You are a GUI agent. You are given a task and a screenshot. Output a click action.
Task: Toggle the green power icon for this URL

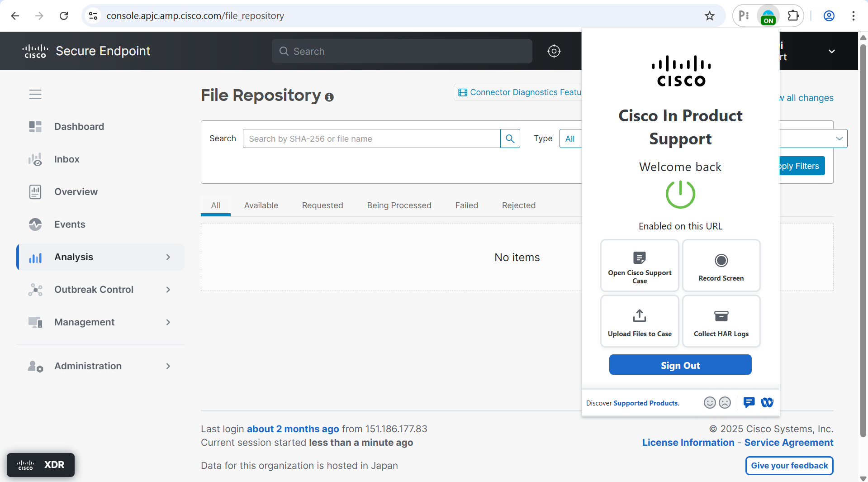click(x=680, y=194)
